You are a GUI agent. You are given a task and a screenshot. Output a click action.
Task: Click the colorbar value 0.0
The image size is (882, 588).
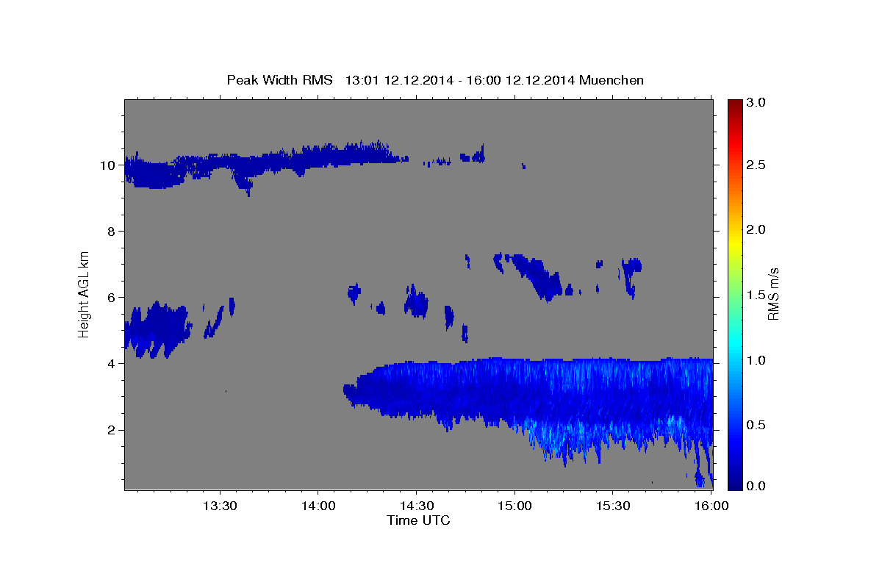click(x=756, y=487)
